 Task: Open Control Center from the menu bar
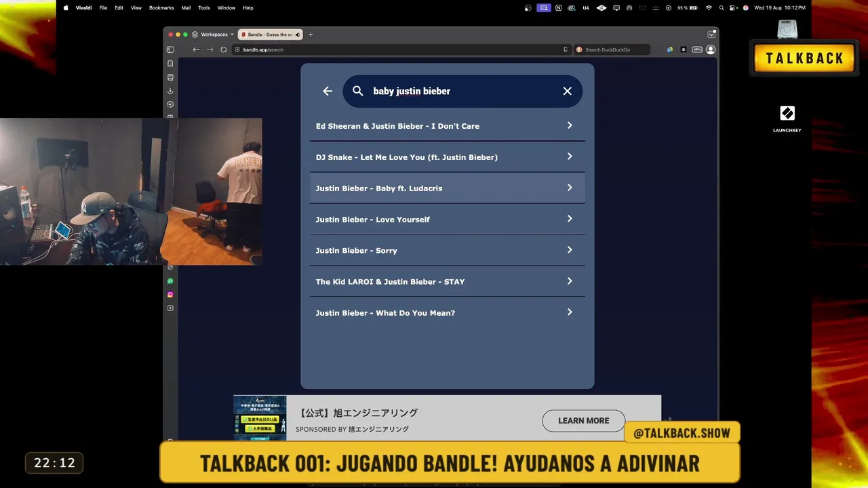733,8
